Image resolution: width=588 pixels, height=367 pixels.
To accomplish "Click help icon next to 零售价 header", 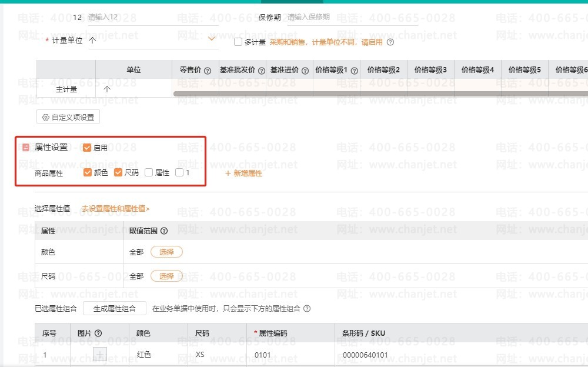I will pyautogui.click(x=208, y=71).
